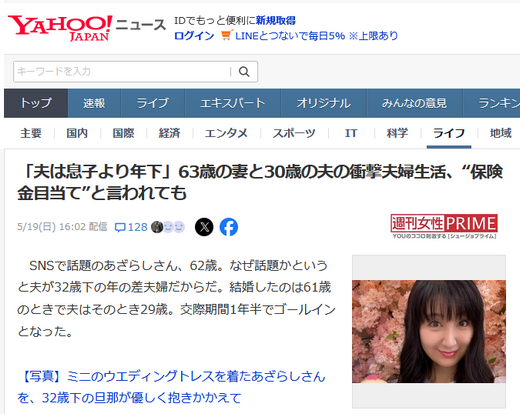Open the 128 comments bubble icon
The width and height of the screenshot is (520, 414).
[120, 227]
